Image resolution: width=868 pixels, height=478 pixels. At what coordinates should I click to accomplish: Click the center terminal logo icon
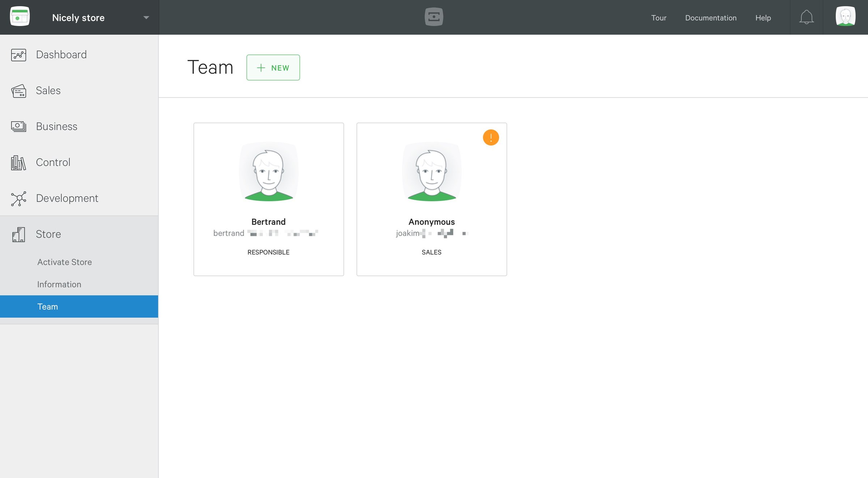434,17
